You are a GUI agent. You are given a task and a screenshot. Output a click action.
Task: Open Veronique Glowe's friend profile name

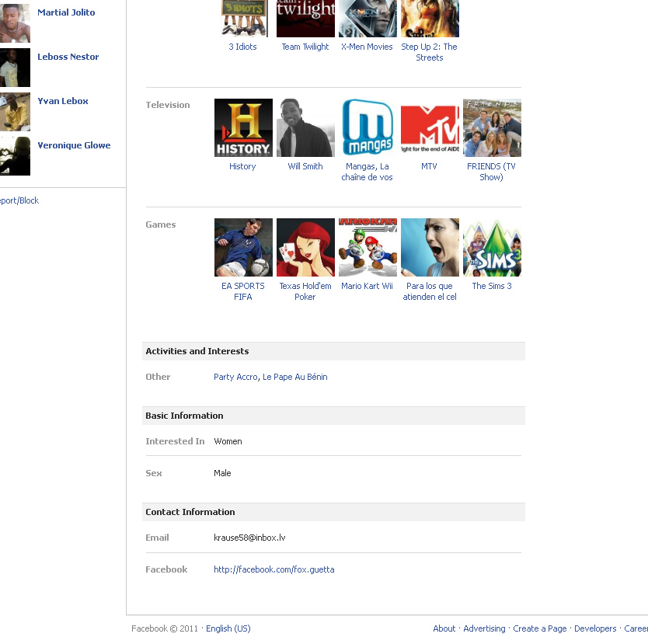(74, 145)
